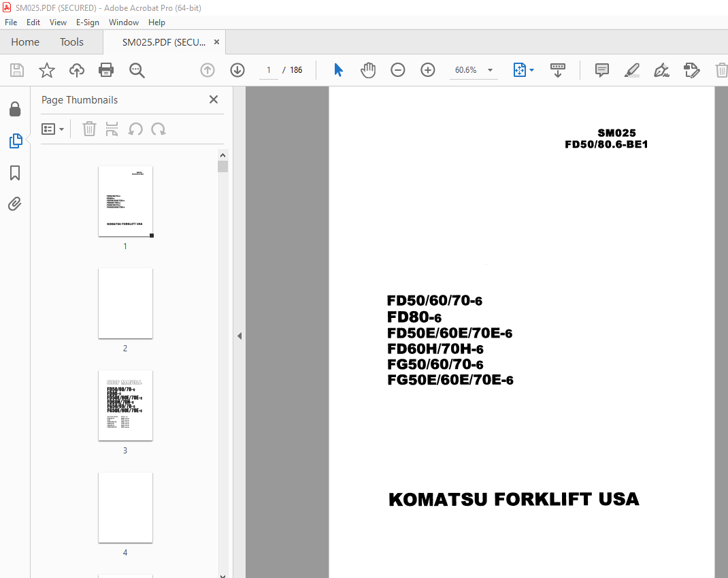Rotate page clockwise
The width and height of the screenshot is (728, 578).
click(x=159, y=129)
